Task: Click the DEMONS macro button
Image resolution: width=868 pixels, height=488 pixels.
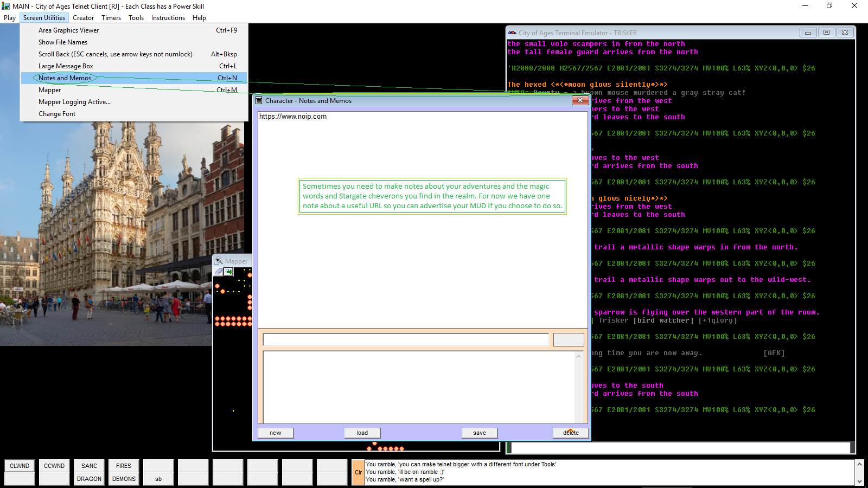Action: click(123, 479)
